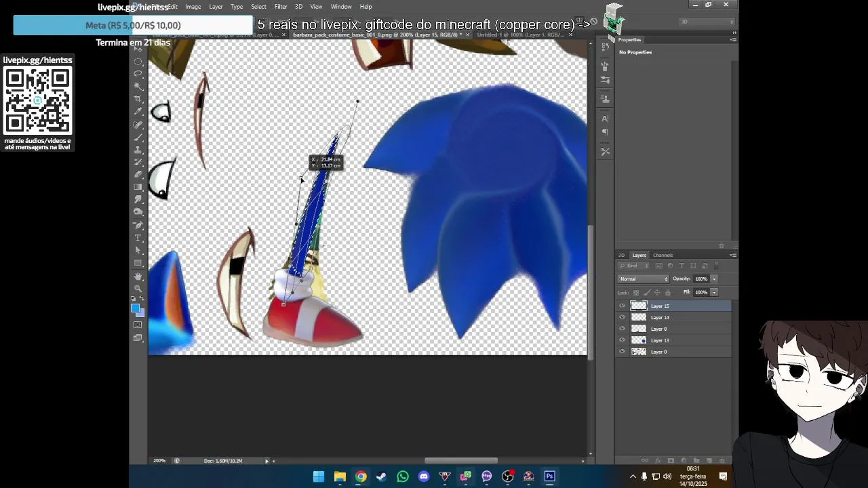Open the blend mode Normal dropdown
The height and width of the screenshot is (488, 868).
click(x=644, y=279)
